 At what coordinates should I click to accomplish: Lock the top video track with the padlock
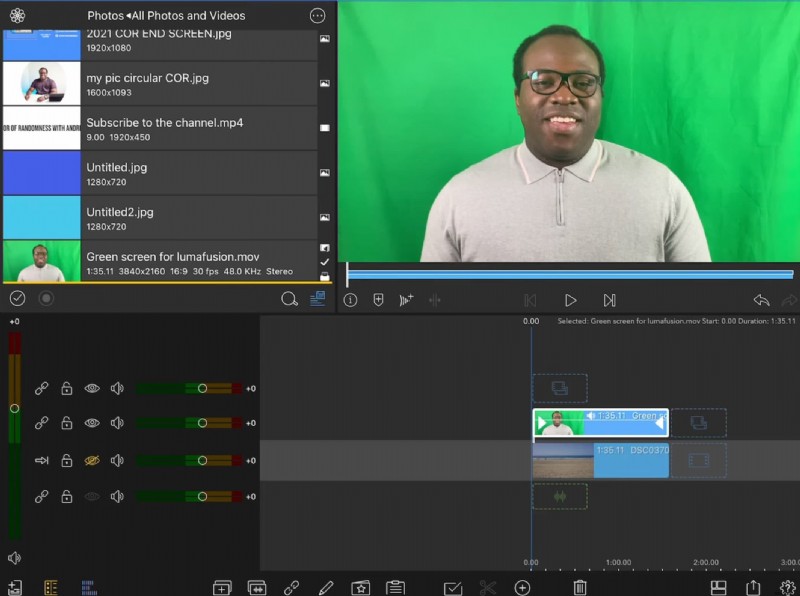(67, 388)
